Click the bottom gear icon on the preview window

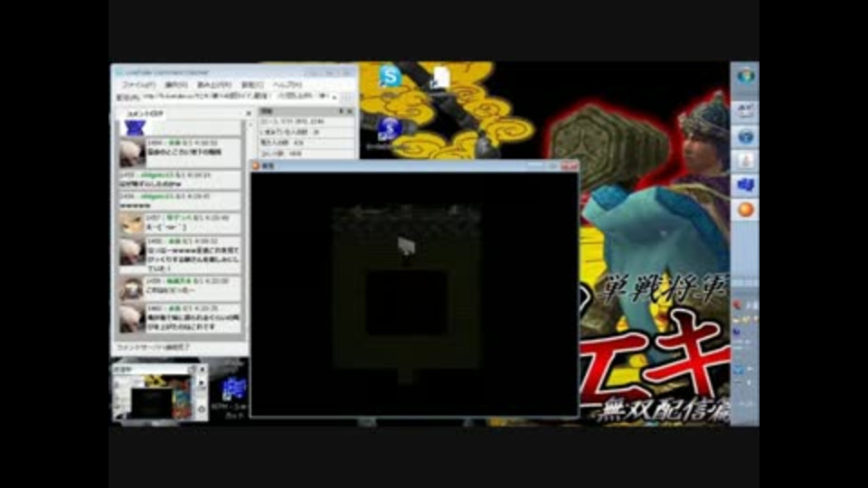pyautogui.click(x=202, y=410)
